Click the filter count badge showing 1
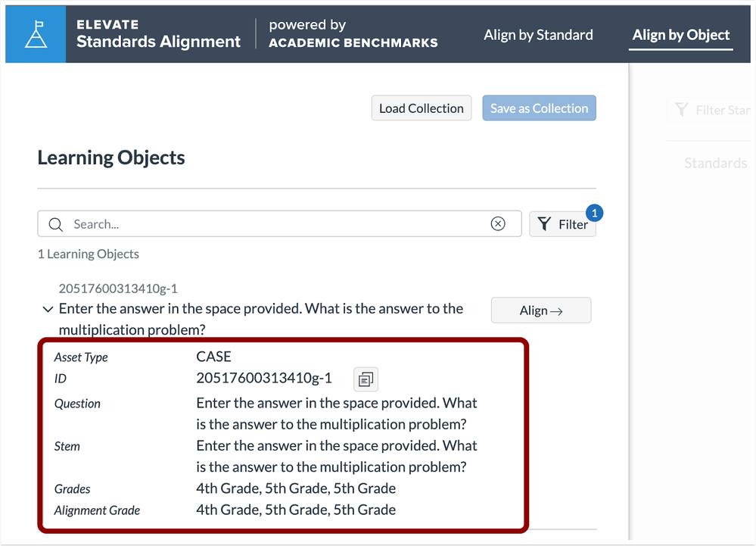Screen dimensions: 756x546 (595, 213)
